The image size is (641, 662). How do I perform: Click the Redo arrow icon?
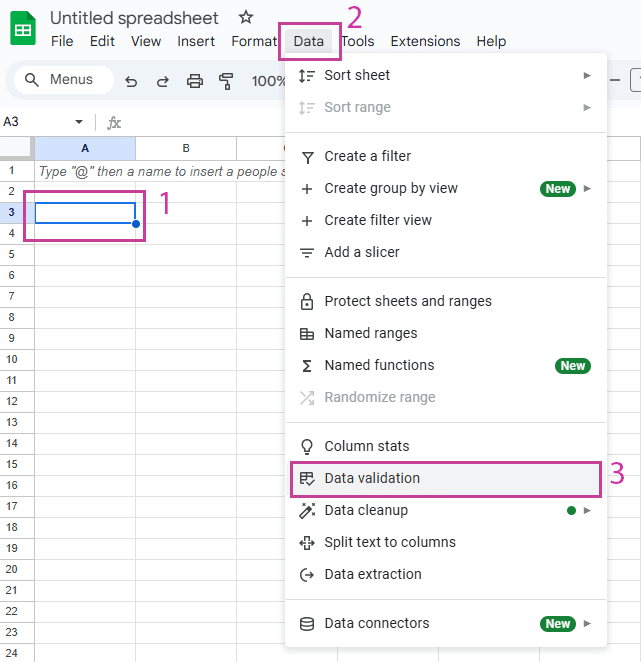[x=162, y=81]
